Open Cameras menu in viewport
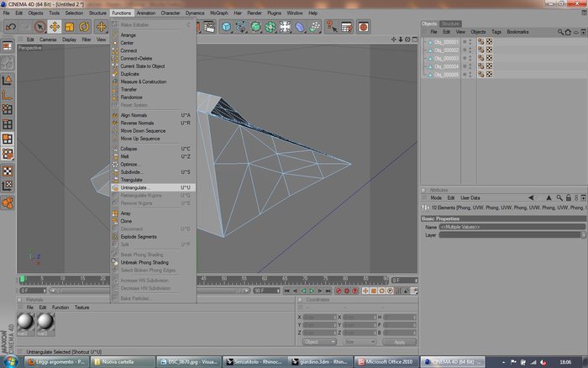This screenshot has height=368, width=588. [48, 39]
